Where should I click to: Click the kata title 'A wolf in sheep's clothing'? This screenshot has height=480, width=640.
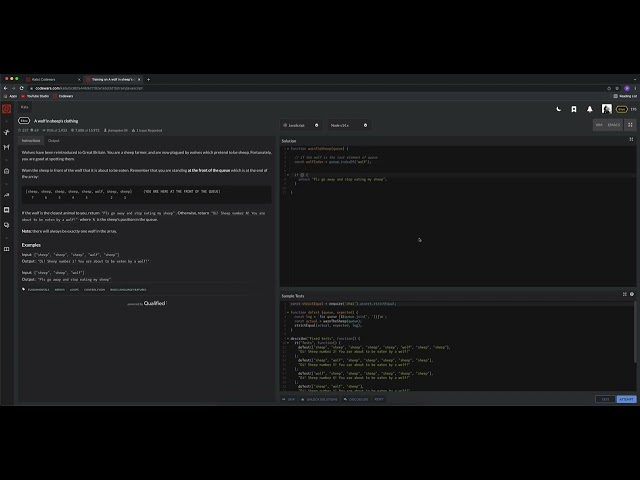click(x=56, y=121)
